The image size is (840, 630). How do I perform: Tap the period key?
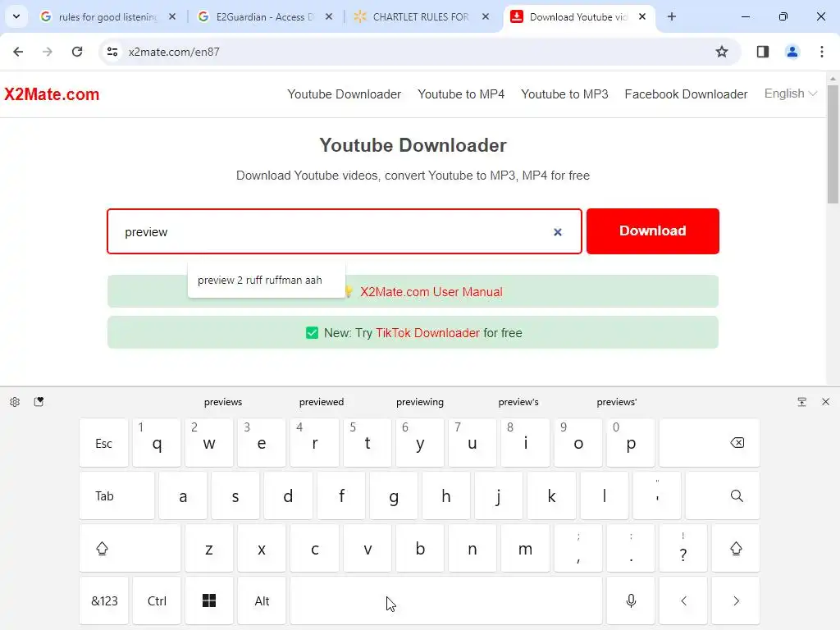(x=631, y=549)
